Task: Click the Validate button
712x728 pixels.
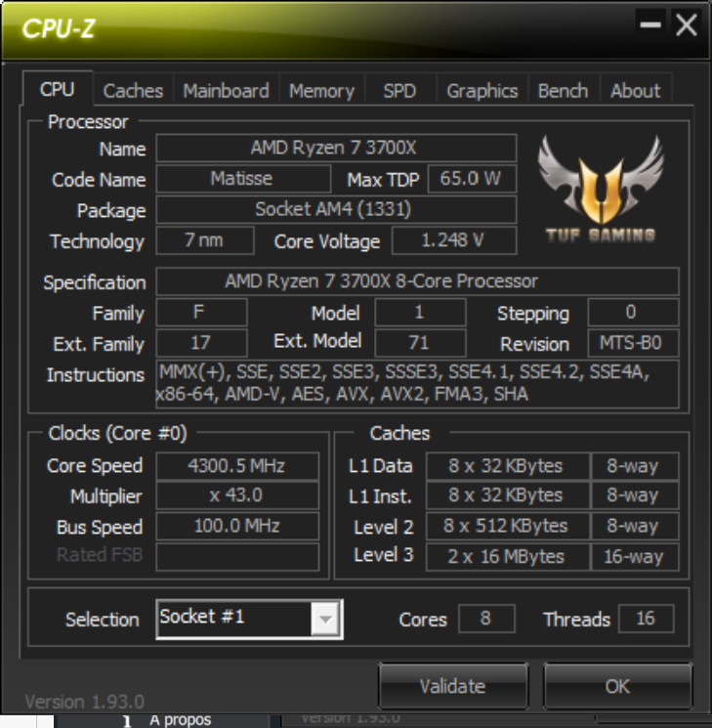Action: click(453, 686)
